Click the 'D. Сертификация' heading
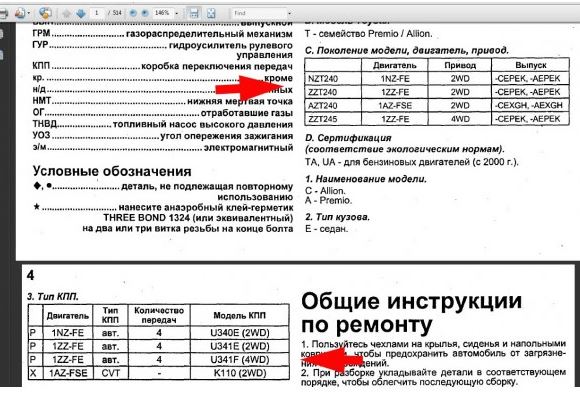Screen dimensions: 580x395 348,138
